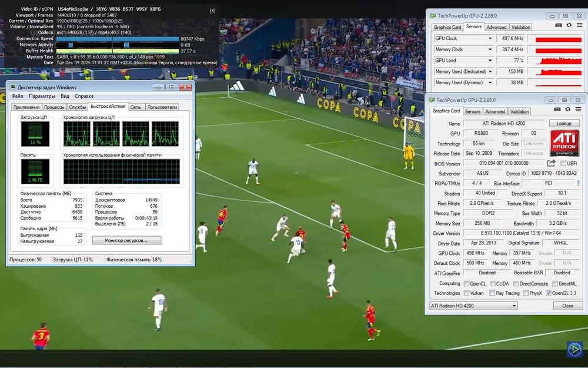Toggle the Vulkan checkbox
Image resolution: width=588 pixels, height=368 pixels.
[466, 293]
